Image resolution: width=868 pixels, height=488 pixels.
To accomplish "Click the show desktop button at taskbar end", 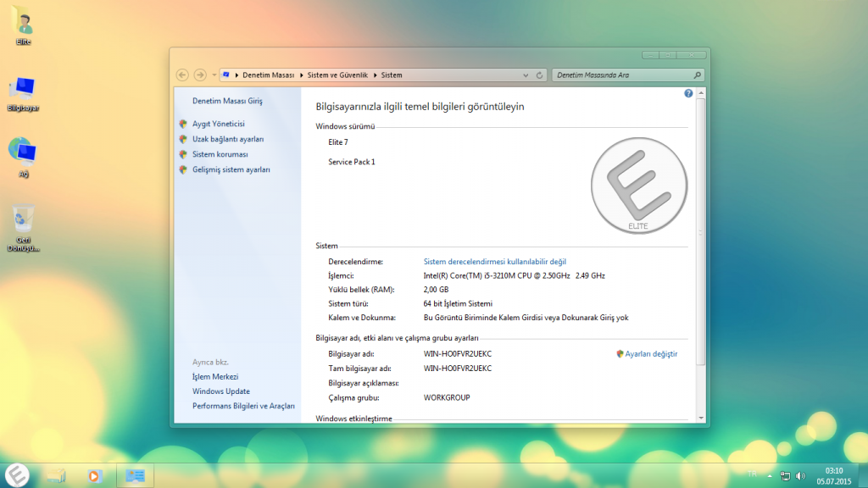I will coord(863,476).
